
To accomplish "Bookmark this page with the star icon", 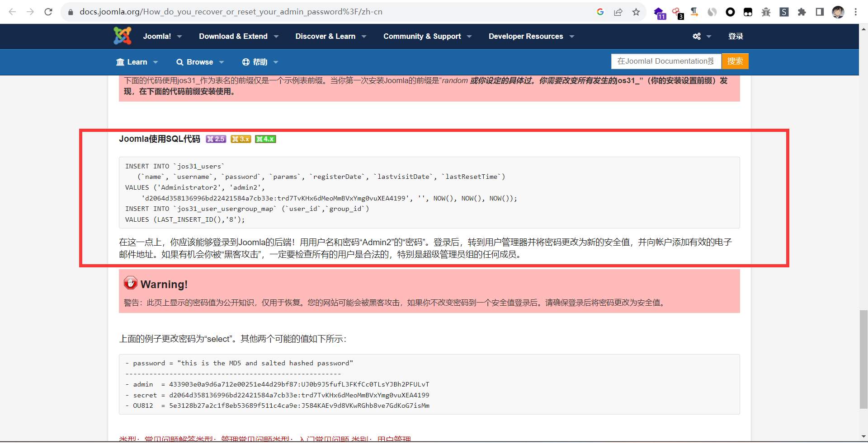I will pos(636,12).
